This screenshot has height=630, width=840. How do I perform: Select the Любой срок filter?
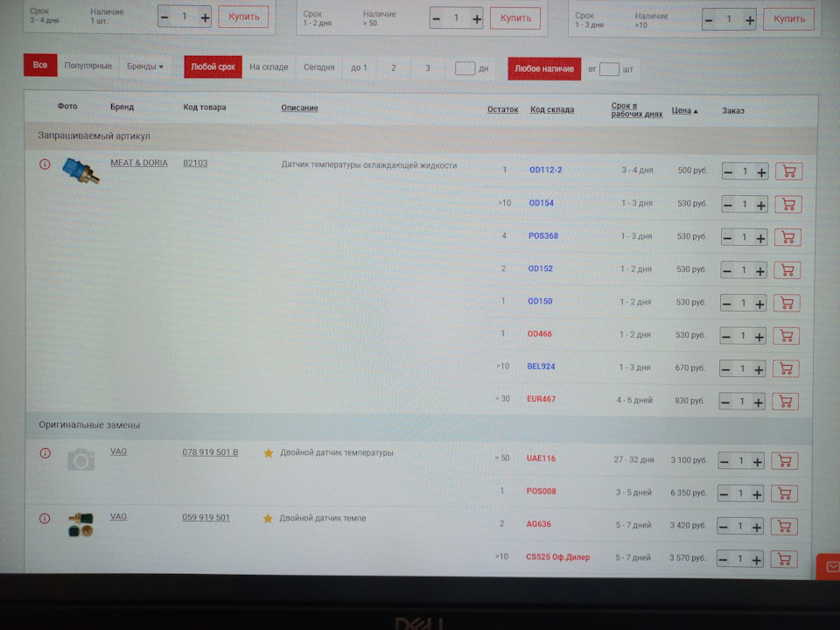click(x=213, y=67)
